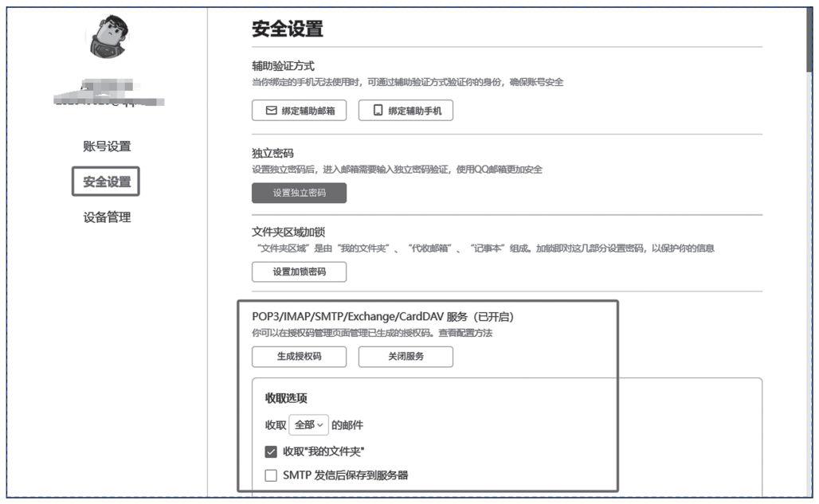The width and height of the screenshot is (819, 504).
Task: Open the 全部 mail scope dropdown
Action: [308, 425]
